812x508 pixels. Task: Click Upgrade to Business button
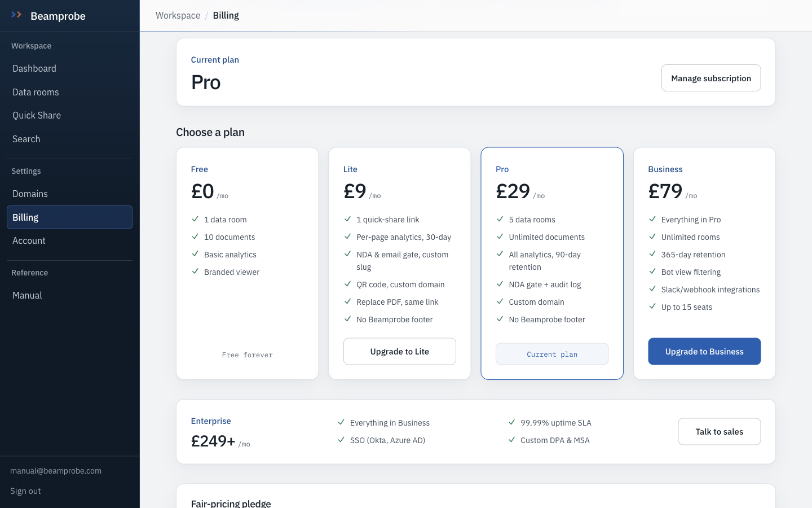coord(704,351)
